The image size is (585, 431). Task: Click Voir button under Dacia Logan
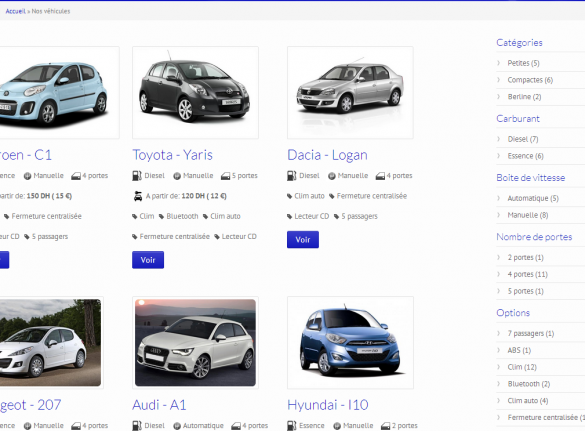pyautogui.click(x=303, y=240)
